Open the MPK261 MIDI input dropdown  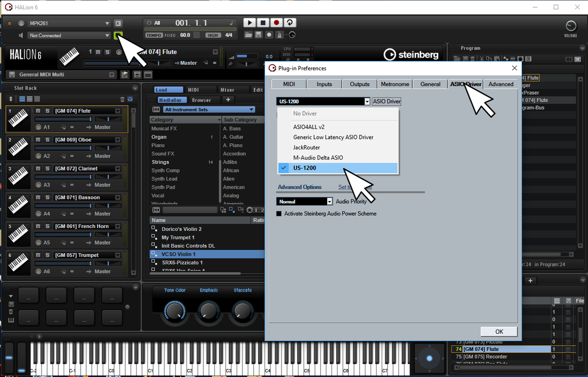pyautogui.click(x=69, y=23)
